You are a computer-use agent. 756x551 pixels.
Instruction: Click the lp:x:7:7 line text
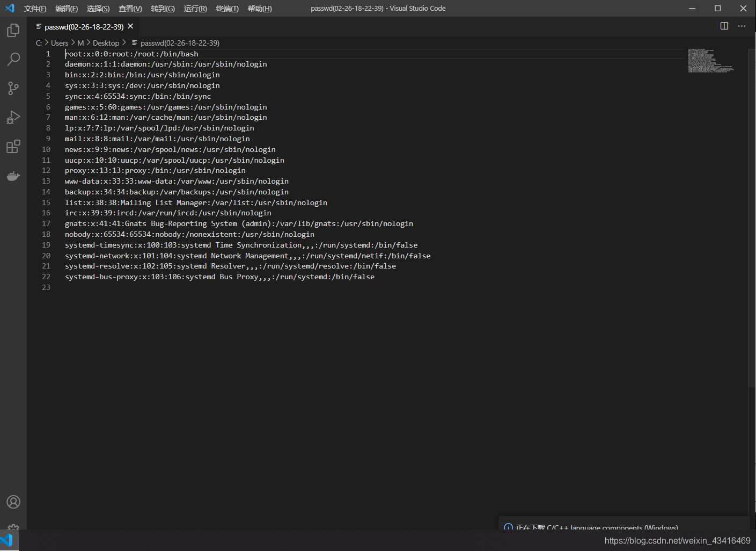[159, 128]
